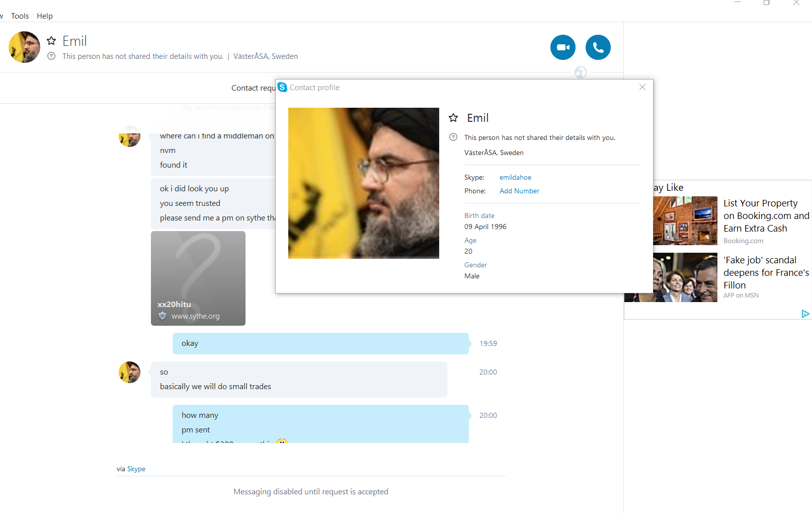This screenshot has width=812, height=513.
Task: Click the Fillon news article thumbnail
Action: [671, 277]
